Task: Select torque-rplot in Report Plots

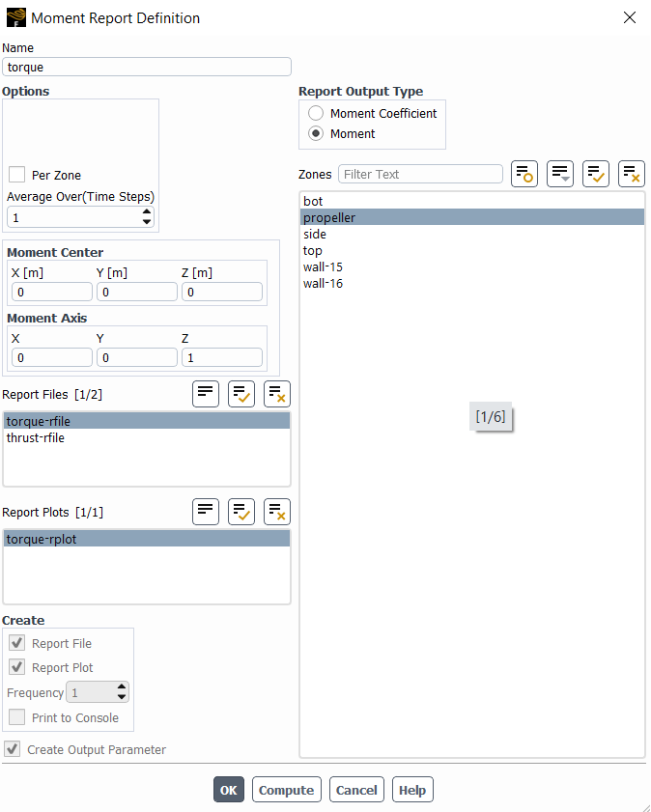Action: 147,539
